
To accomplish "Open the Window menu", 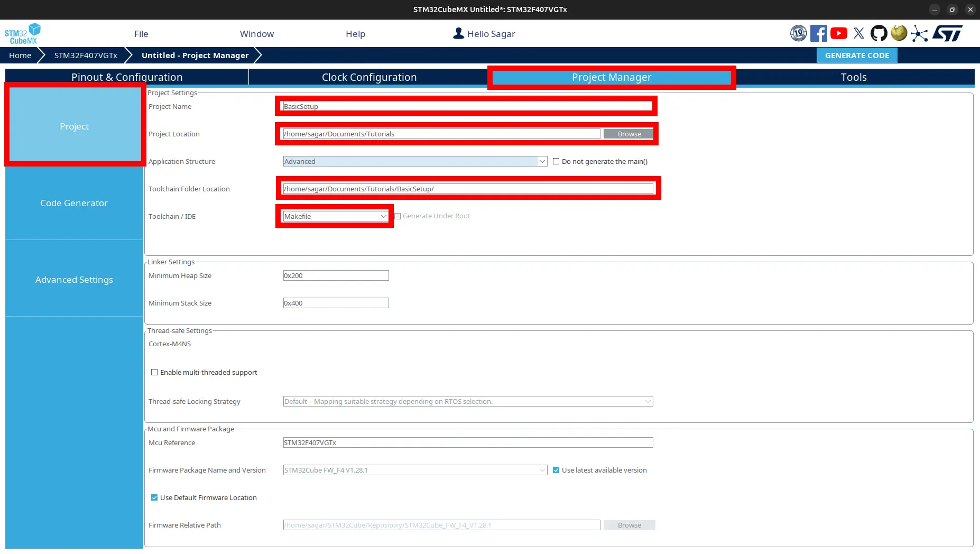I will (x=257, y=34).
